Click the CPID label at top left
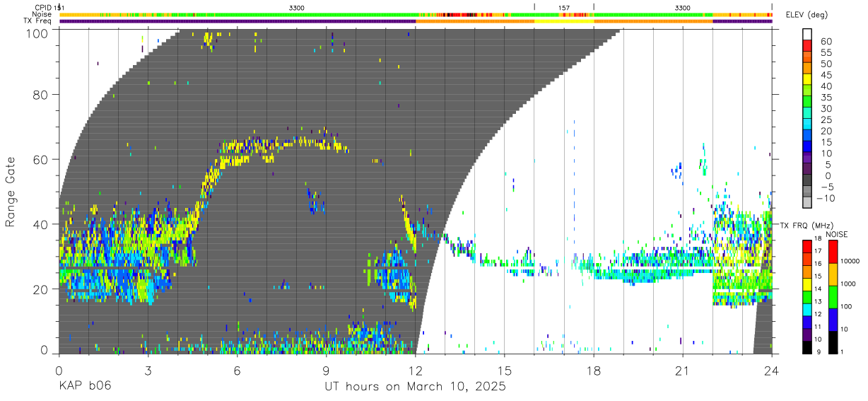Screen dimensions: 868x401 [x=42, y=7]
